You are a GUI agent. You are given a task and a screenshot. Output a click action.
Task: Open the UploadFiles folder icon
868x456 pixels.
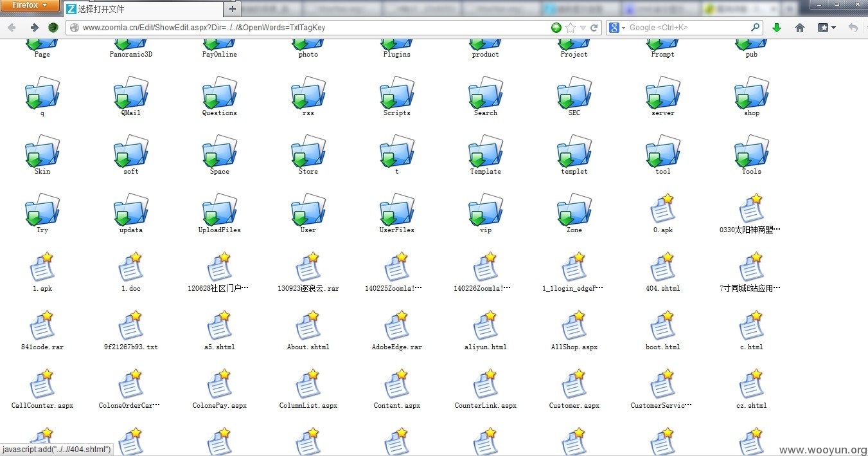pyautogui.click(x=220, y=210)
